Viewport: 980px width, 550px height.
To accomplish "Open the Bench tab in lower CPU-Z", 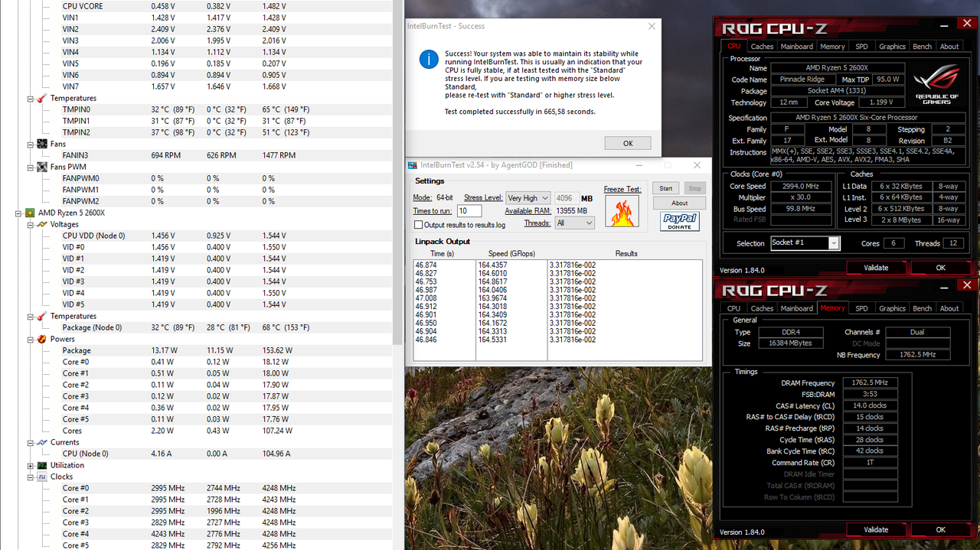I will click(x=922, y=308).
